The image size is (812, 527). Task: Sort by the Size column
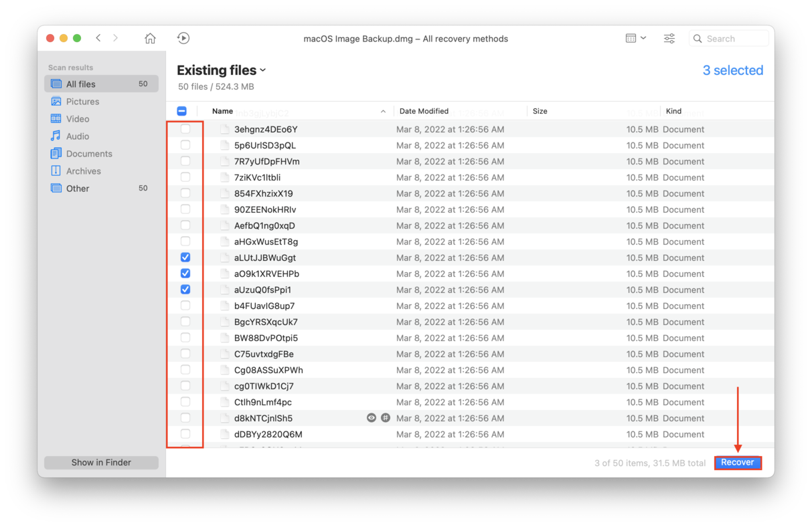point(540,111)
